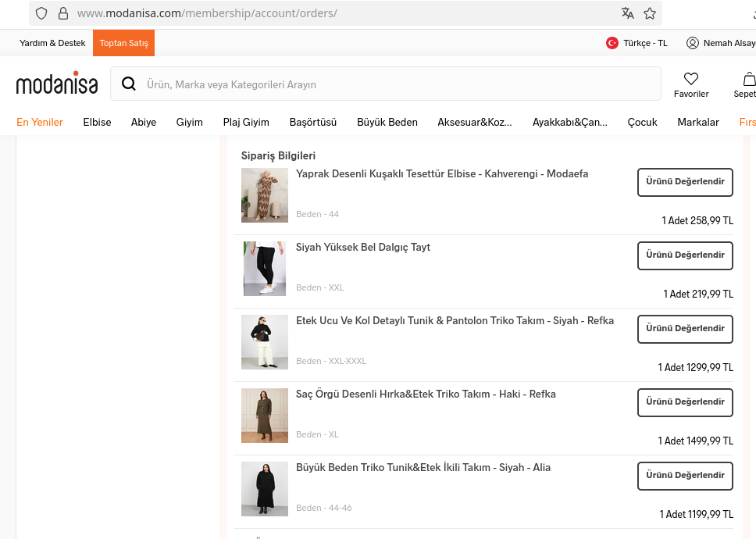The image size is (756, 539).
Task: Open the Markalar category
Action: click(x=698, y=122)
